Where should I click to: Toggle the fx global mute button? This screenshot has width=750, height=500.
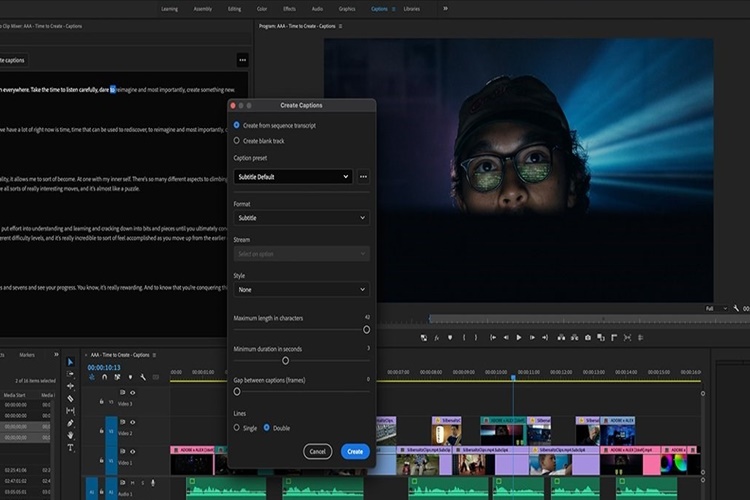point(437,337)
